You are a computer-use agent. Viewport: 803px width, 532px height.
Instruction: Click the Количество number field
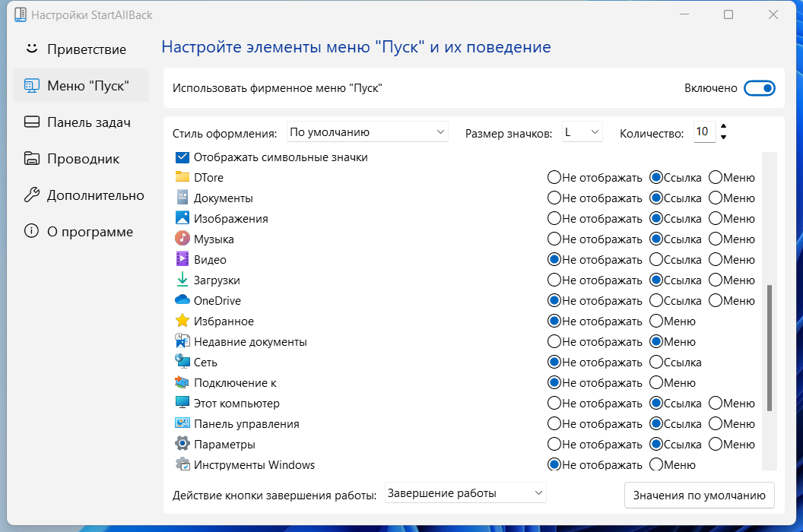(705, 132)
